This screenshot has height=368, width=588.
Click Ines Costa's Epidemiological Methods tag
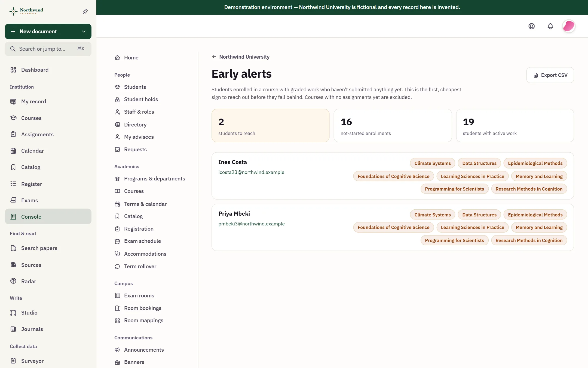tap(535, 163)
